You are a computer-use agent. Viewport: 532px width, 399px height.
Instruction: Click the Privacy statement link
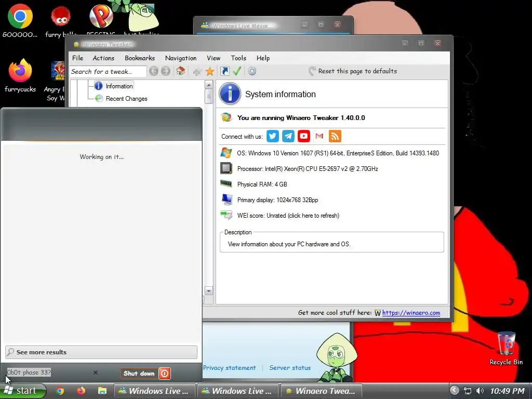(229, 368)
